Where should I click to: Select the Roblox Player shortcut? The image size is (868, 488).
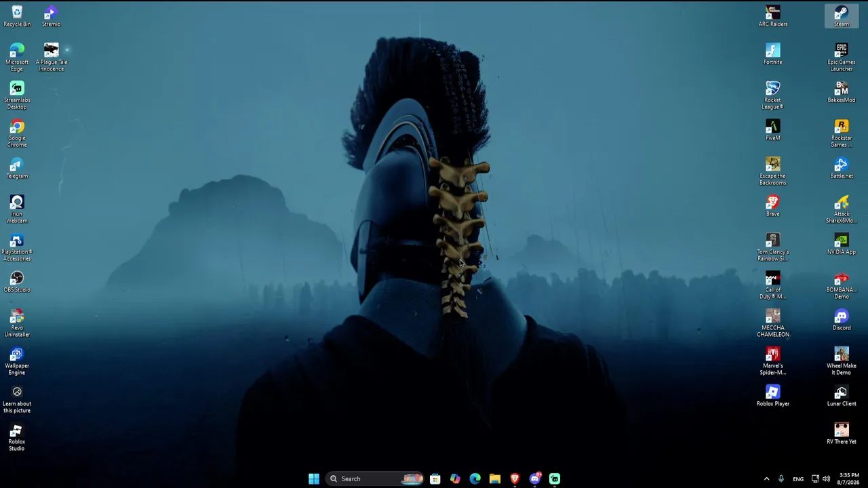click(x=773, y=396)
